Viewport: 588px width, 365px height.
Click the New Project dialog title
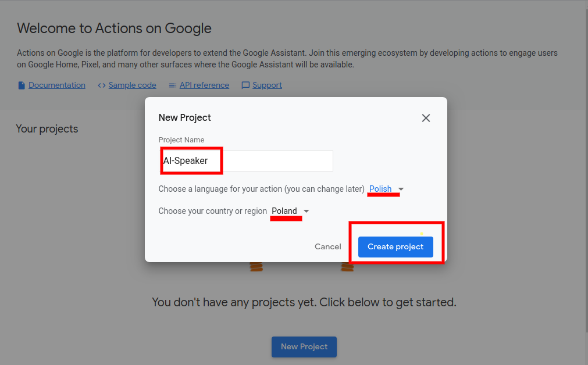point(185,117)
